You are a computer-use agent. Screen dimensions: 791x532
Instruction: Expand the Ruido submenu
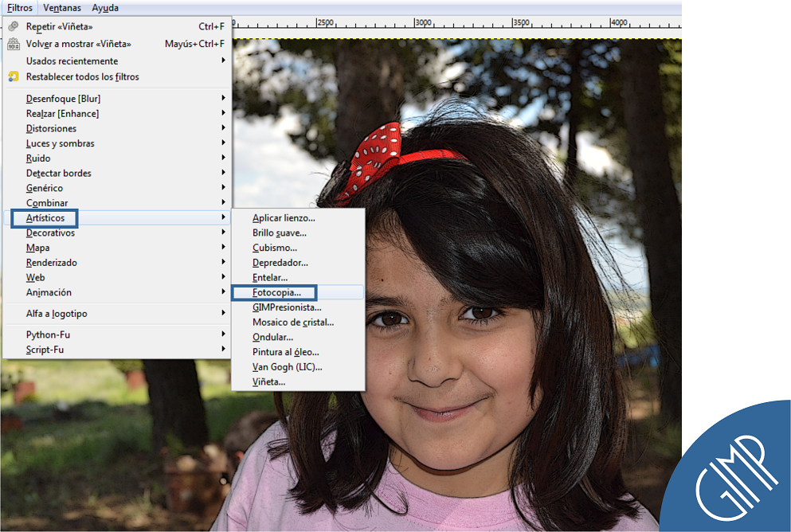[x=117, y=158]
